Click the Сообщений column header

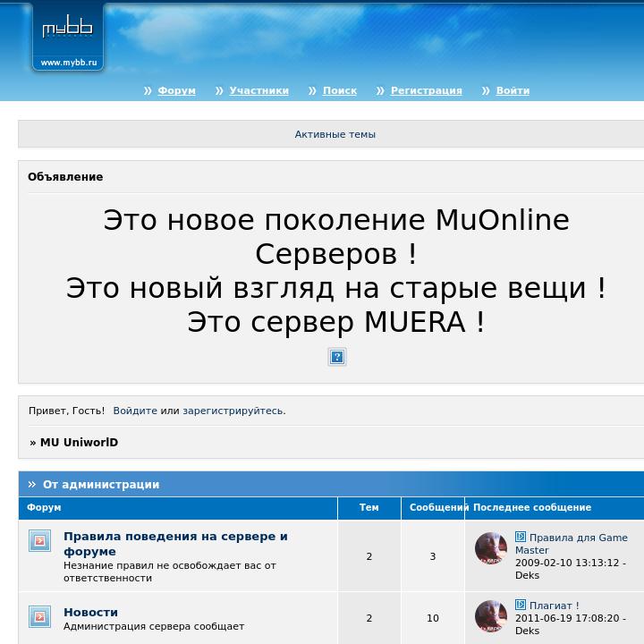click(437, 507)
